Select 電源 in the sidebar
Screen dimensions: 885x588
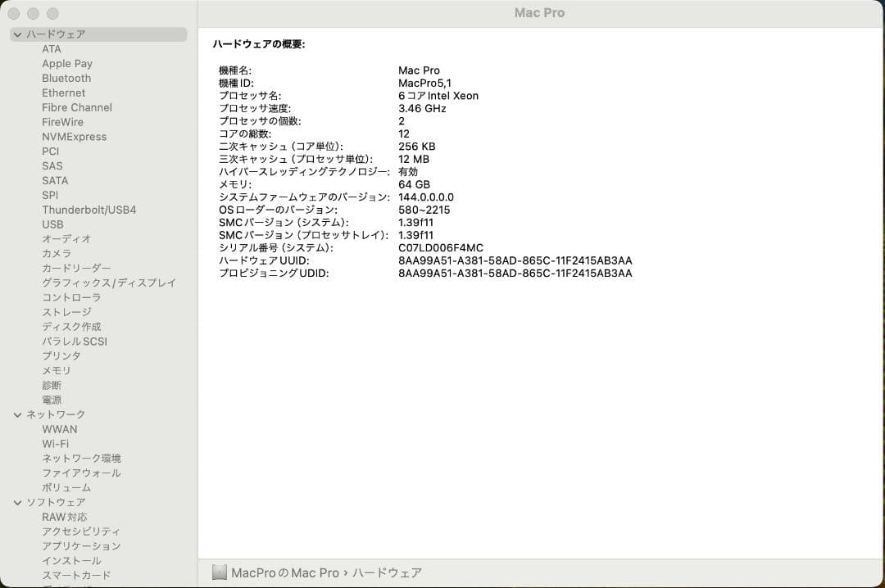pyautogui.click(x=52, y=400)
